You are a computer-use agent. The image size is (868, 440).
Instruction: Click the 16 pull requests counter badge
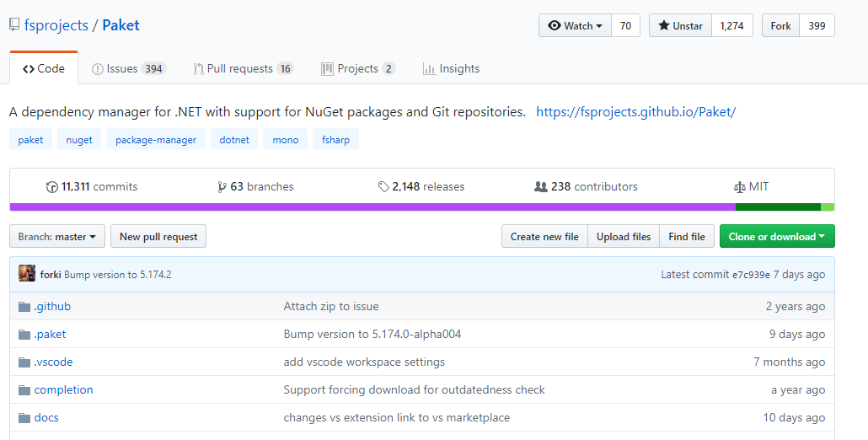click(285, 68)
